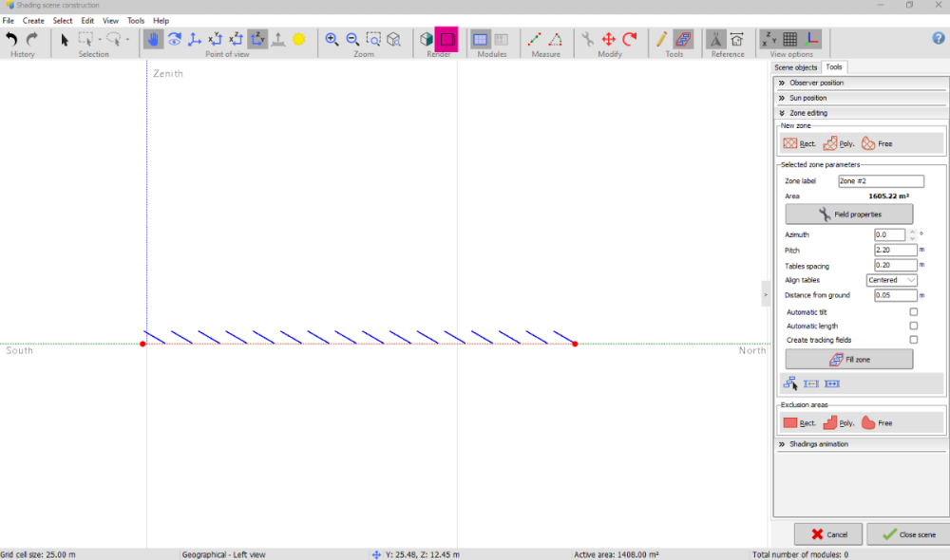Create a new Rect. zone
The width and height of the screenshot is (950, 560).
pos(799,143)
